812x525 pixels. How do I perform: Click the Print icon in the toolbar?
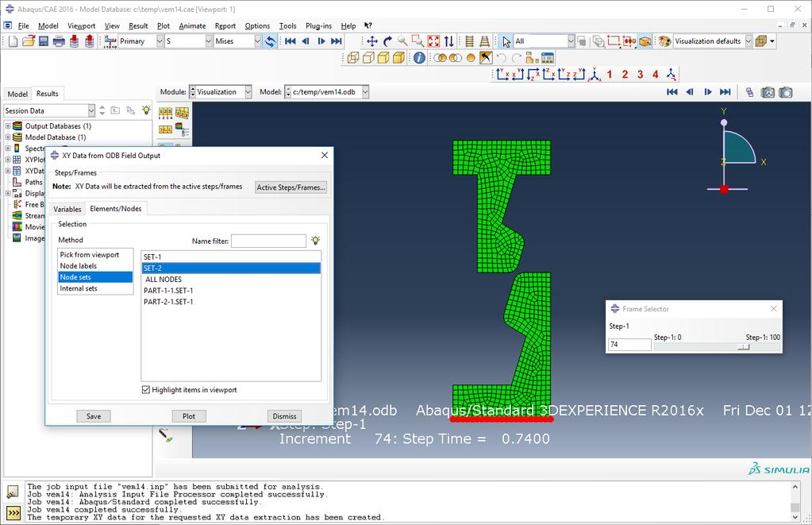click(x=59, y=41)
